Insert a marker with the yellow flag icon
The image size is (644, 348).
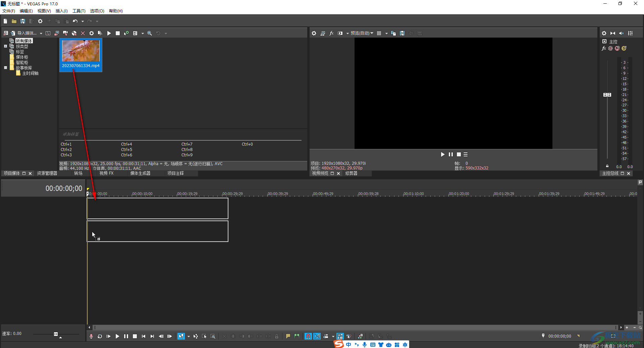[x=288, y=336]
